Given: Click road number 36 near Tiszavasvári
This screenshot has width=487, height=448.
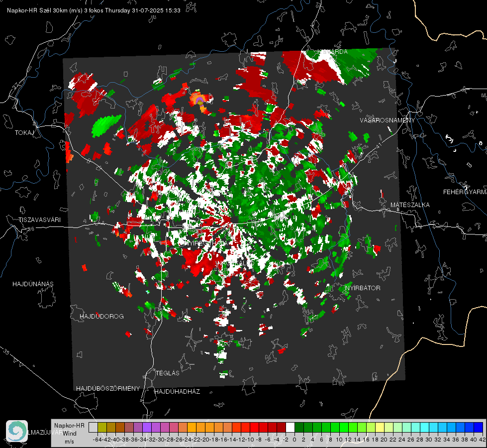Looking at the screenshot, I should coord(31,229).
